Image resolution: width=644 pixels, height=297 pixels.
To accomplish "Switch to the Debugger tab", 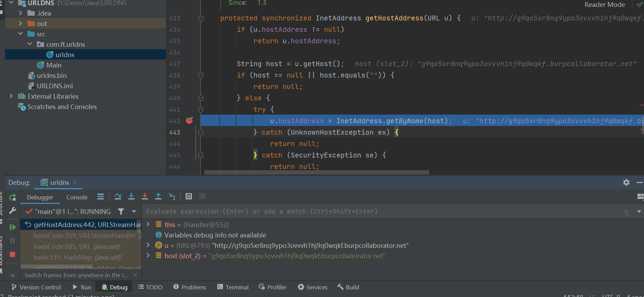I will point(40,197).
